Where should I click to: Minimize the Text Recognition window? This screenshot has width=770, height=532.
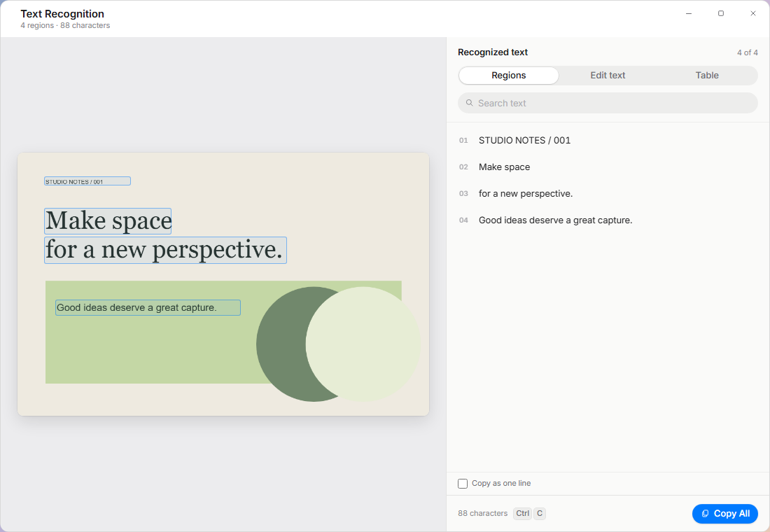pyautogui.click(x=689, y=13)
